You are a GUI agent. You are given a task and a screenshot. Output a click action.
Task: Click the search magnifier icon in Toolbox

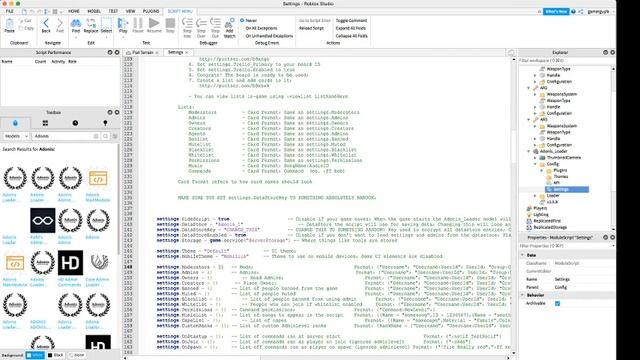(x=105, y=136)
